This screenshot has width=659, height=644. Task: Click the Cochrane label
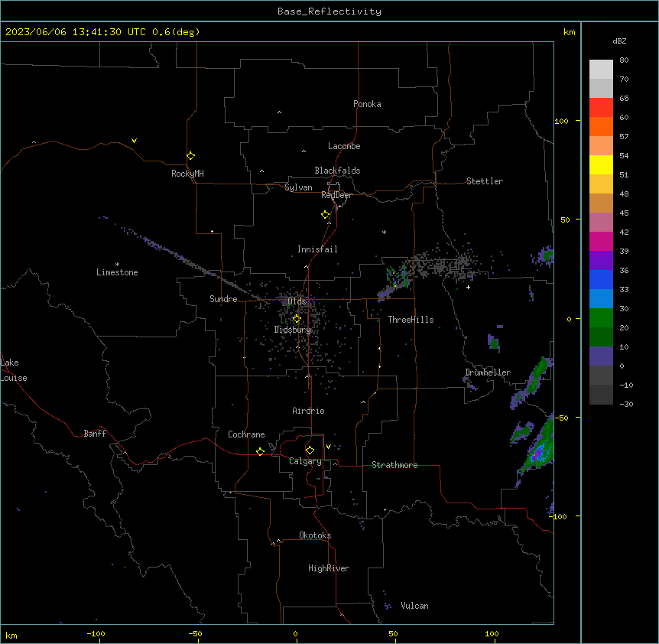[246, 434]
